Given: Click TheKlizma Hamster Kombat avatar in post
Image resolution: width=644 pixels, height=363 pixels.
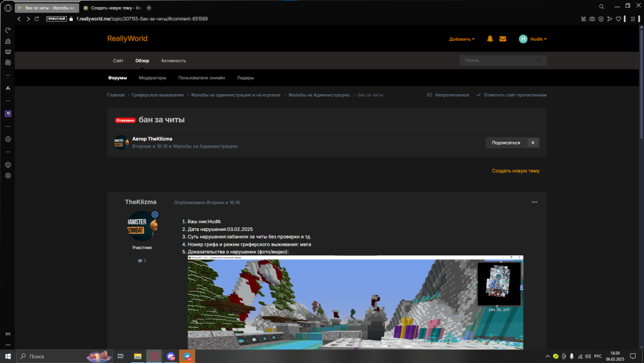Looking at the screenshot, I should tap(142, 226).
